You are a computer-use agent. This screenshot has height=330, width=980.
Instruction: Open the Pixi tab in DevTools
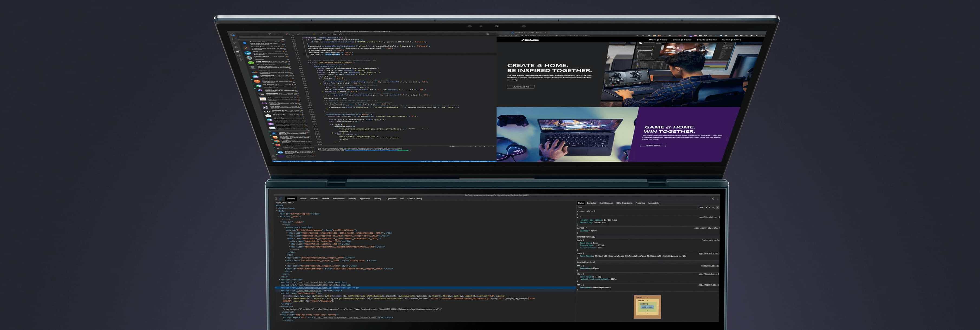(x=402, y=199)
